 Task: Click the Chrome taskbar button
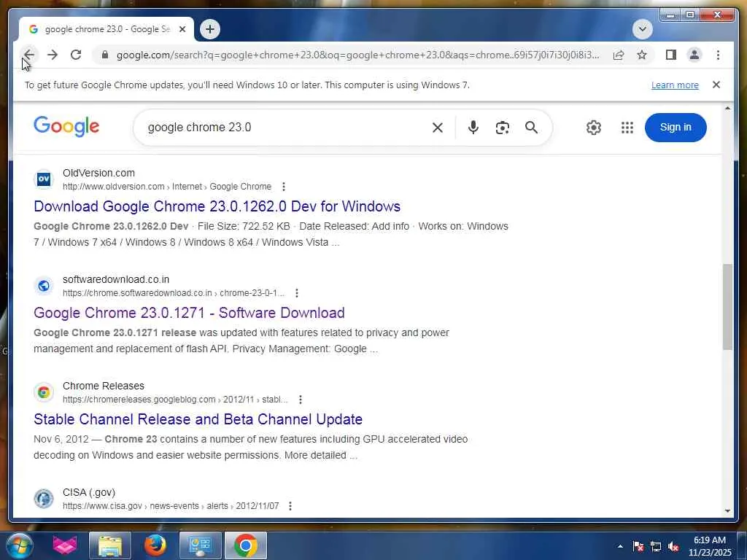pyautogui.click(x=246, y=545)
